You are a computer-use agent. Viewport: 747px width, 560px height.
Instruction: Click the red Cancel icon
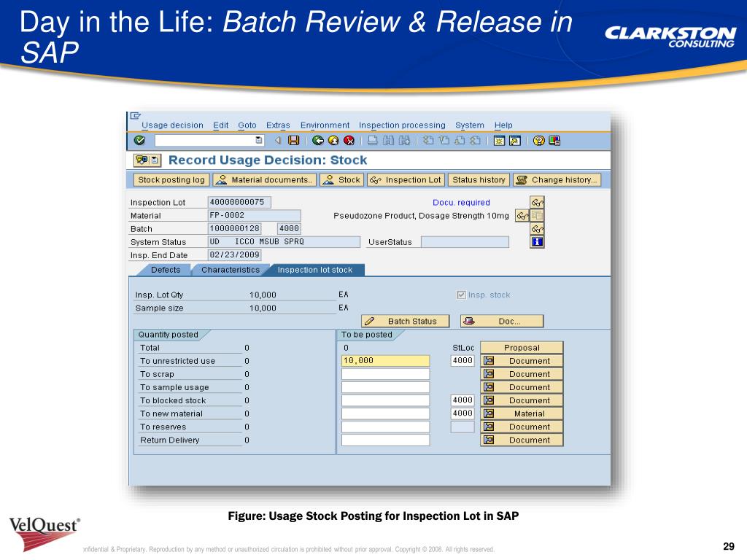[x=349, y=141]
